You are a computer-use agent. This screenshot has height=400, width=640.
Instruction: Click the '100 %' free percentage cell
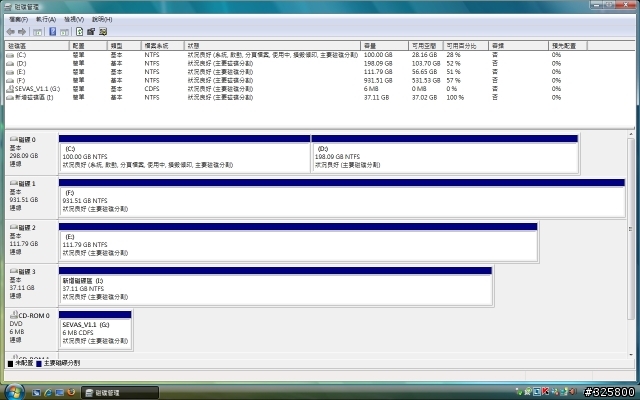[x=455, y=98]
